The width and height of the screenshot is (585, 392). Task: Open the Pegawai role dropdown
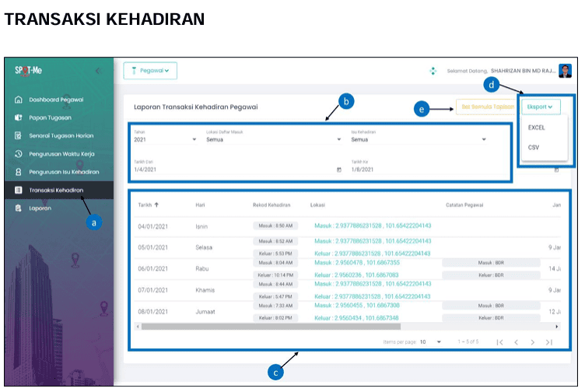click(150, 71)
